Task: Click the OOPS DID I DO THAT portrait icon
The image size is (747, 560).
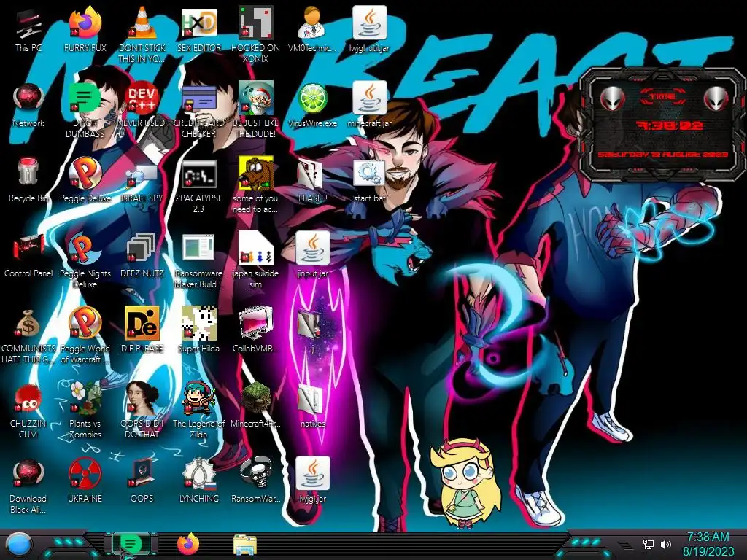Action: 142,411
